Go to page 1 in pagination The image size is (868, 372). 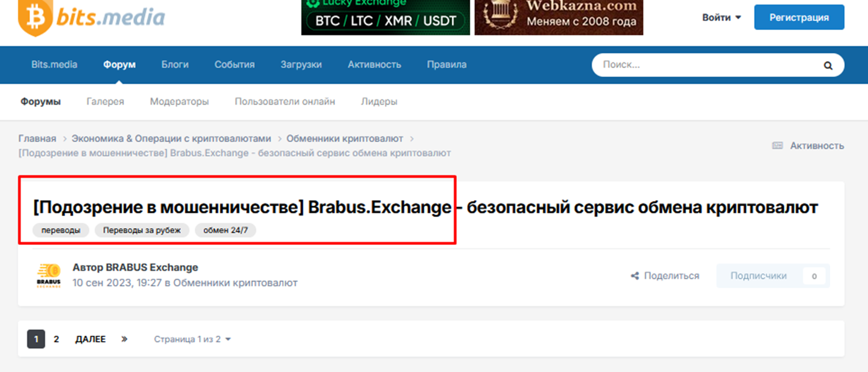(x=36, y=339)
